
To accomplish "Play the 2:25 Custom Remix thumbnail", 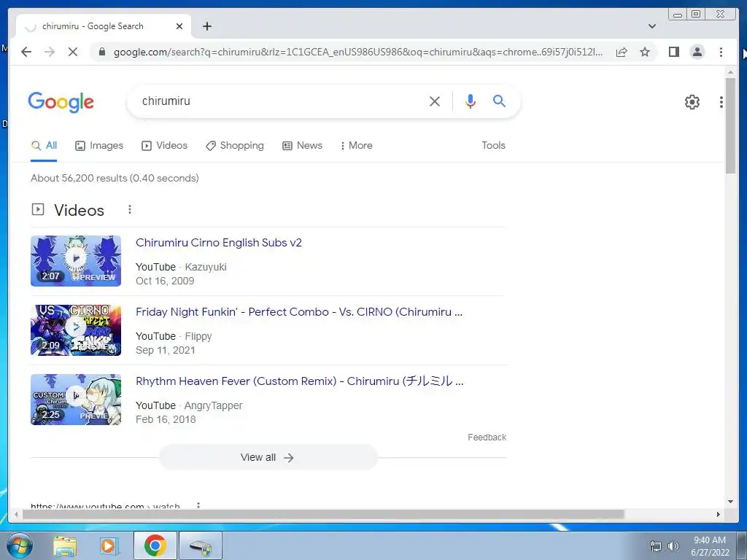I will [76, 400].
